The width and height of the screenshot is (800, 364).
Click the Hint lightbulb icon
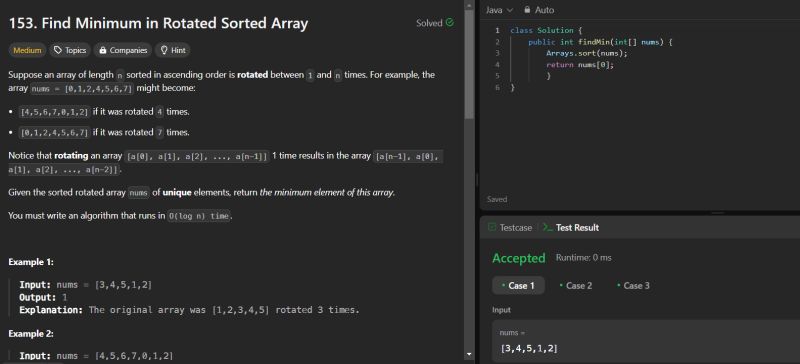(164, 50)
